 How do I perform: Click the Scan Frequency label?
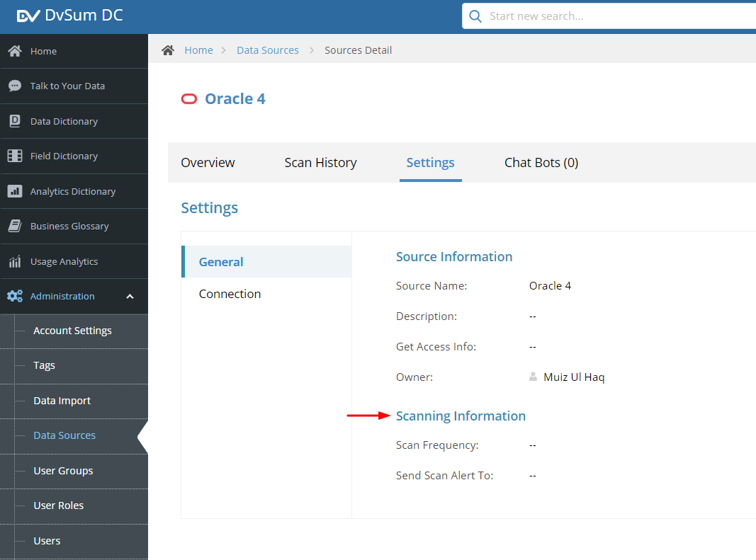click(437, 445)
